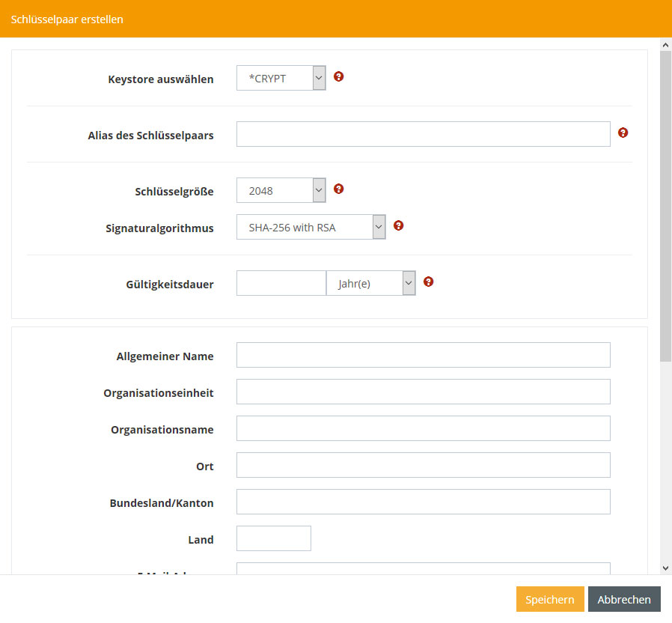Viewport: 672px width, 623px height.
Task: Open help for Alias des Schlüsselpaars
Action: coord(623,133)
